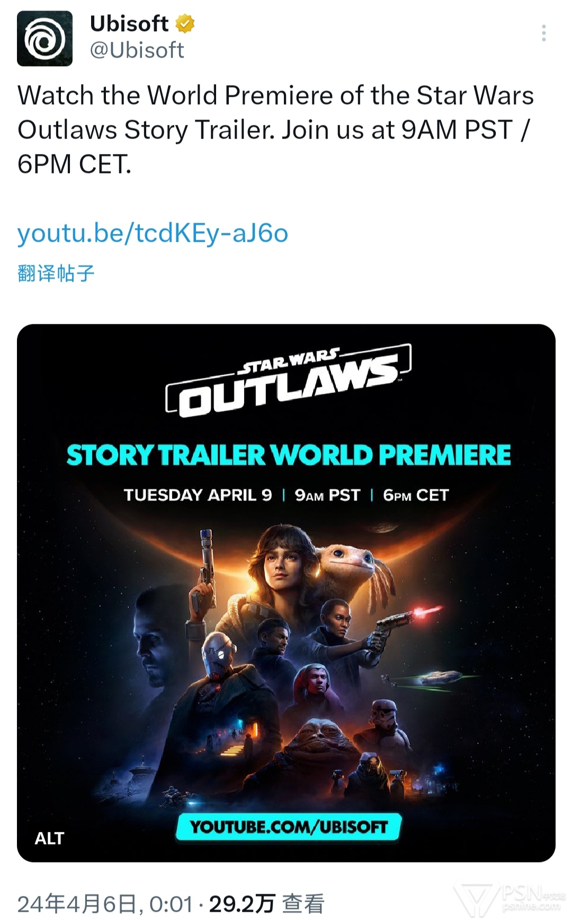
Task: Show image description via ALT badge
Action: coord(49,838)
